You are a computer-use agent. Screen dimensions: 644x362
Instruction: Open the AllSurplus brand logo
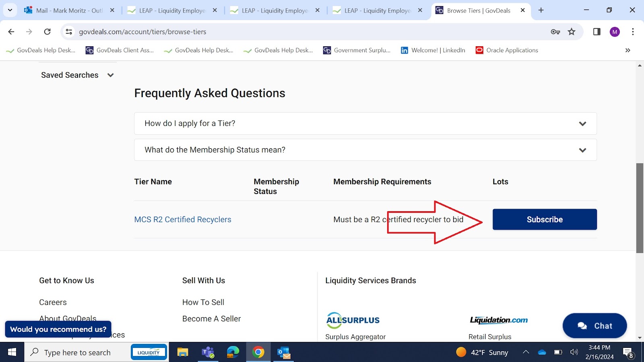coord(353,320)
